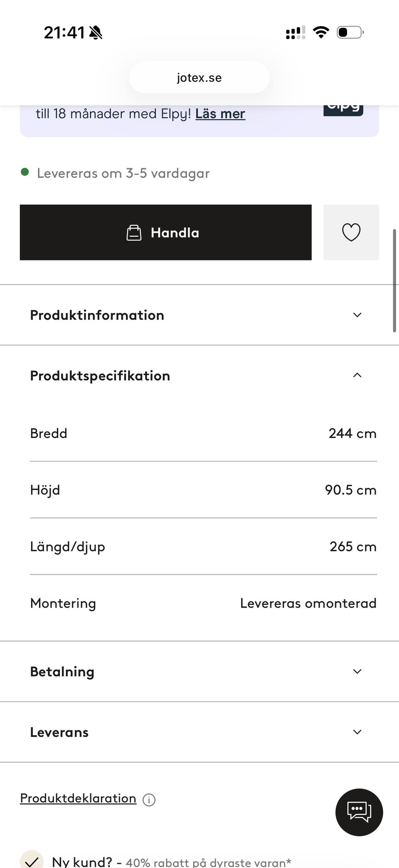Tap the battery indicator icon

tap(350, 32)
